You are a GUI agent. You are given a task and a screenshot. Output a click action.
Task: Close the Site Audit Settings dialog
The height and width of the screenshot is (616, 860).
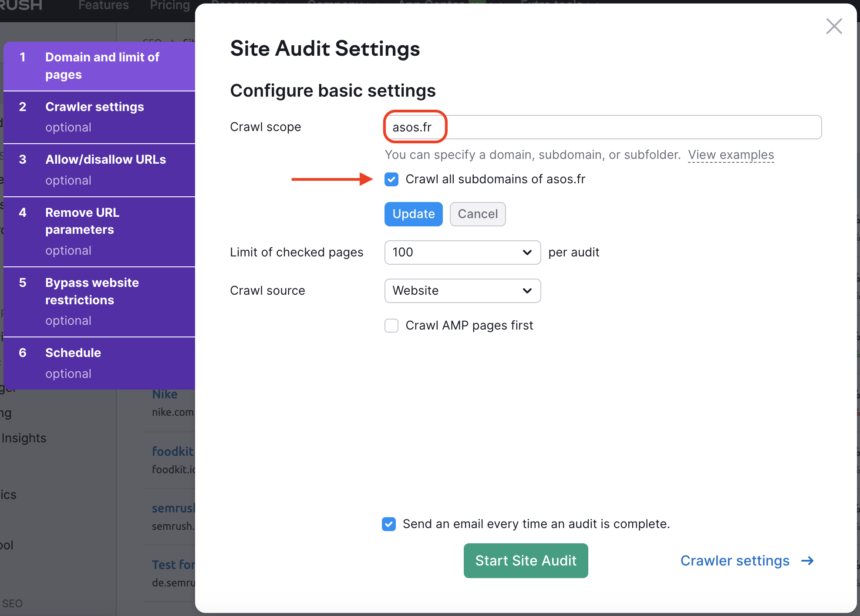coord(834,26)
